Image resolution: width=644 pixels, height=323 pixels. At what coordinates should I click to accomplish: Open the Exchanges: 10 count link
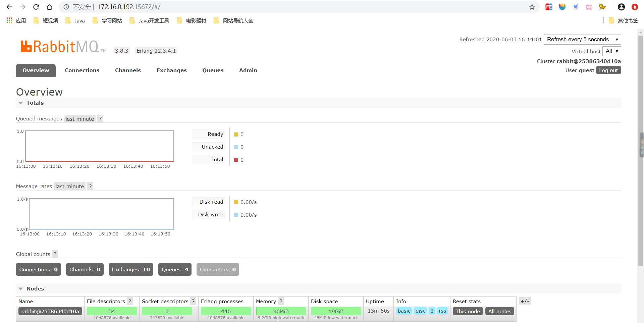pyautogui.click(x=131, y=270)
